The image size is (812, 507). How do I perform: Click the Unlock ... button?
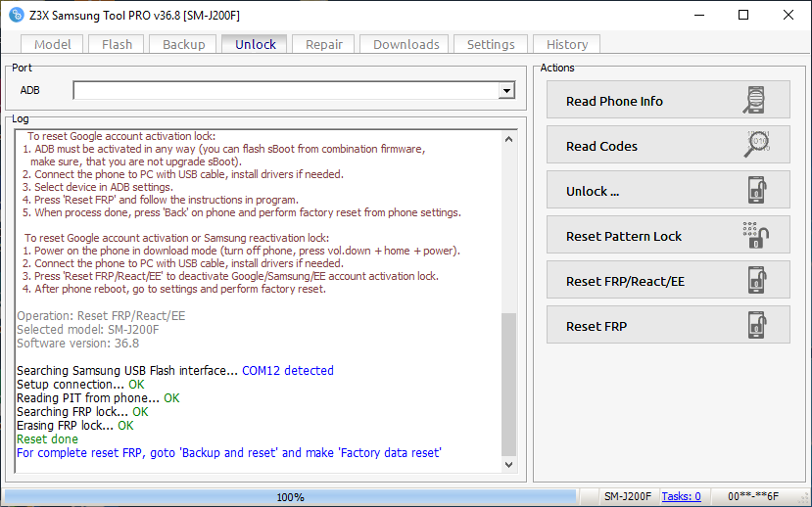(668, 189)
